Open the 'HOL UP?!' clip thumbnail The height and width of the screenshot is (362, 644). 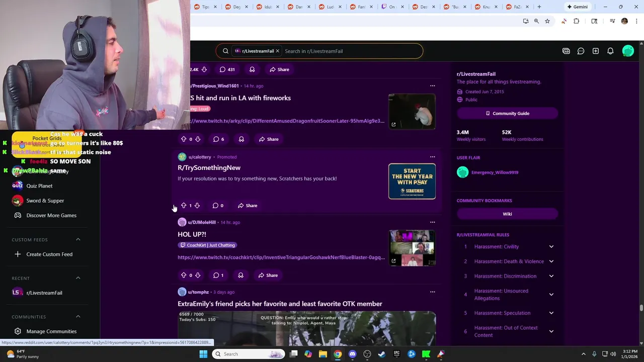[x=412, y=247]
